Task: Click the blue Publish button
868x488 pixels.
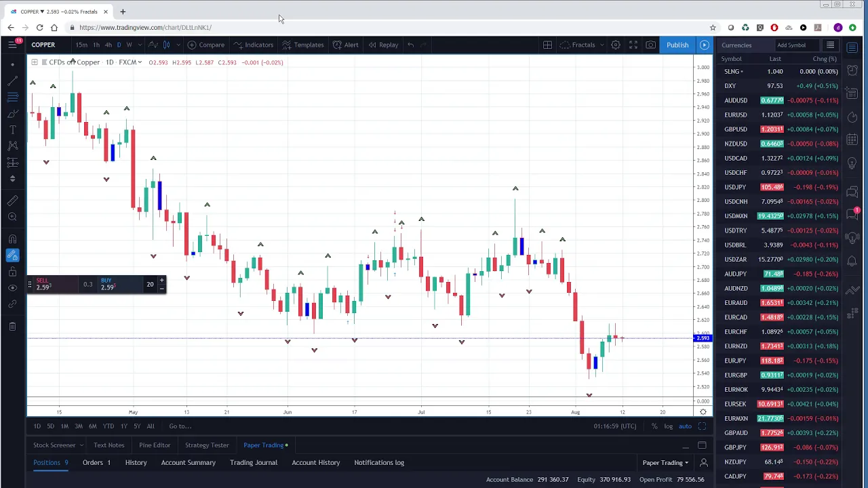Action: pos(677,45)
